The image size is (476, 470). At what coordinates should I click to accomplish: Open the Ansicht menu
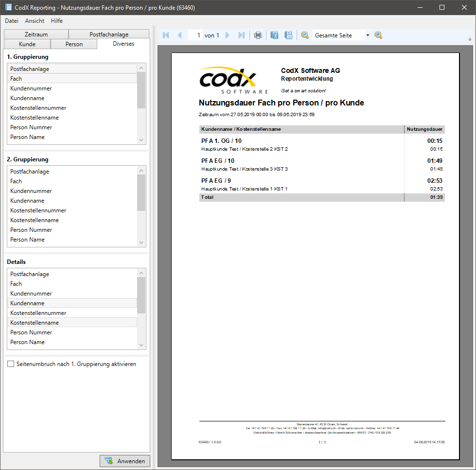coord(34,21)
